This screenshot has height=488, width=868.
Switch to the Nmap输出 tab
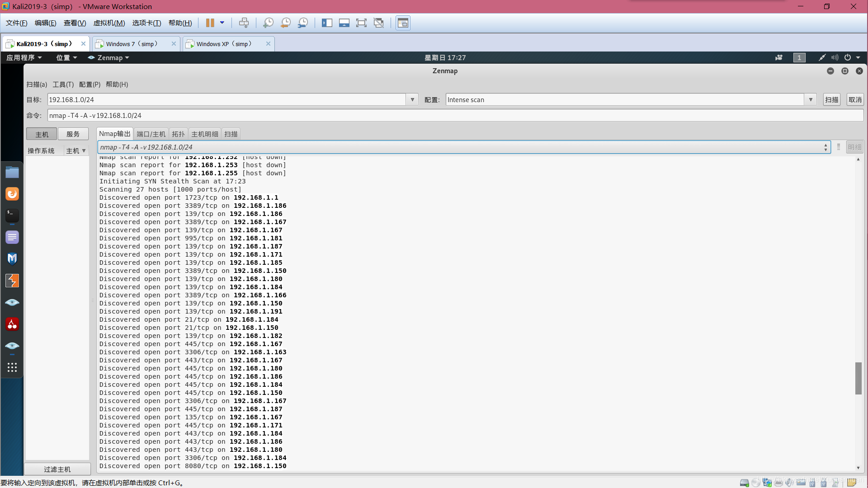pos(115,134)
